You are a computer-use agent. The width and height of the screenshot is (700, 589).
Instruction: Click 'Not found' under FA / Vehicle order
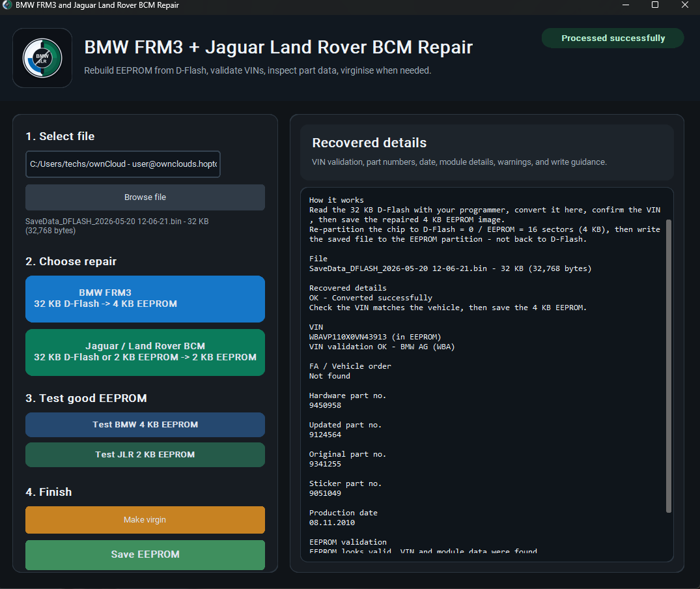329,376
